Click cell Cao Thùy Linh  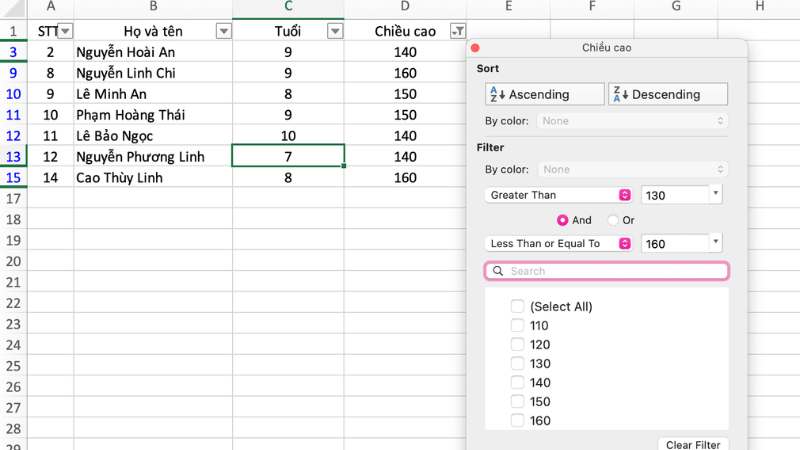click(x=153, y=178)
